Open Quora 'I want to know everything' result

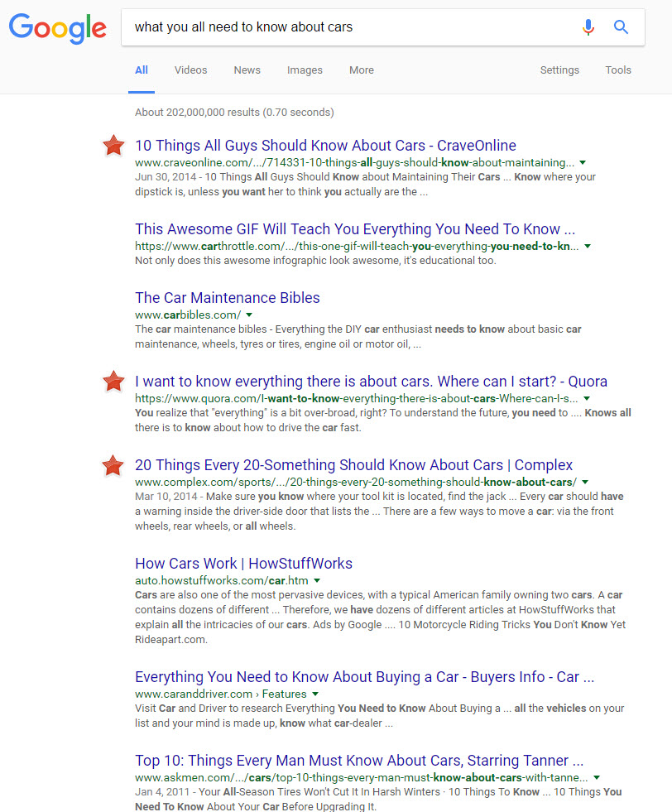click(x=372, y=382)
